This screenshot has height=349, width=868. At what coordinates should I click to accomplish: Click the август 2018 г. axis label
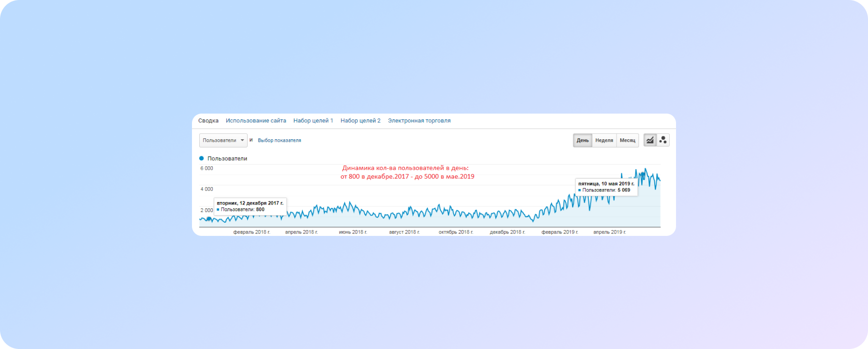tap(405, 232)
